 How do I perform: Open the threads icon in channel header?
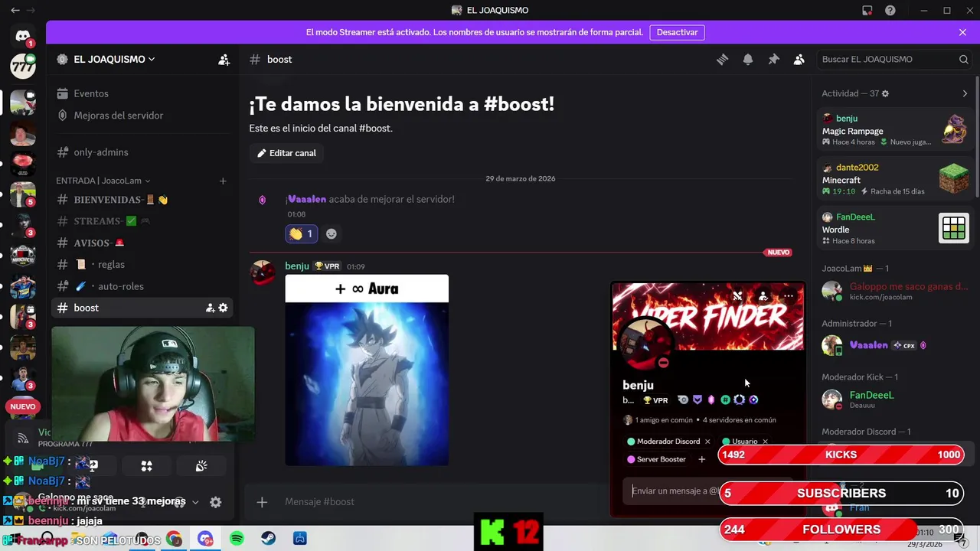point(722,59)
